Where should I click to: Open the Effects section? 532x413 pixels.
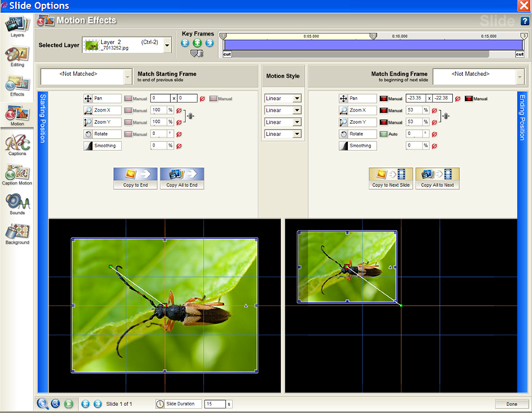[x=17, y=86]
